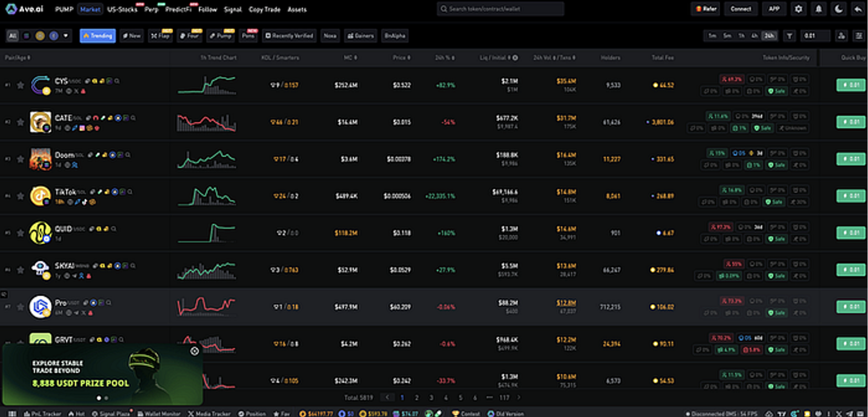Open PnL Tracker in the bottom bar
This screenshot has height=417, width=868.
pos(42,413)
